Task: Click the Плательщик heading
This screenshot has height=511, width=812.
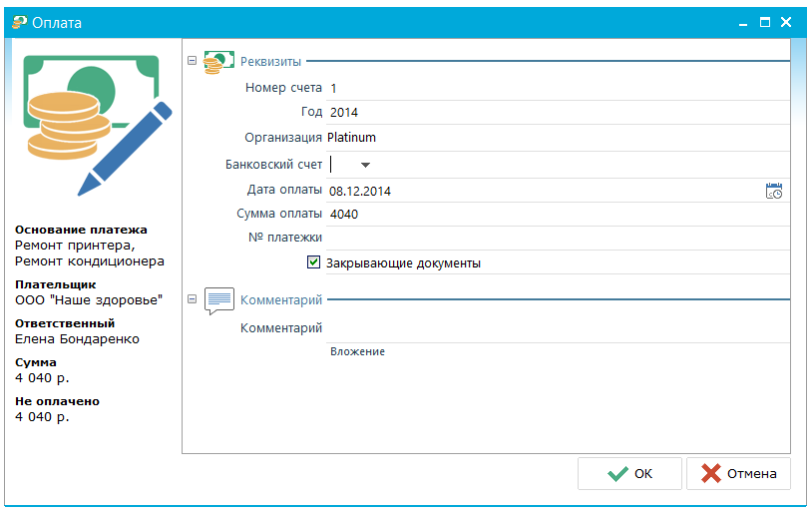Action: tap(56, 284)
